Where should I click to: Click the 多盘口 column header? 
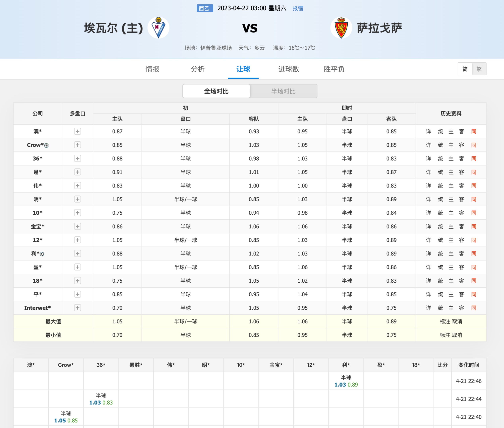point(77,113)
